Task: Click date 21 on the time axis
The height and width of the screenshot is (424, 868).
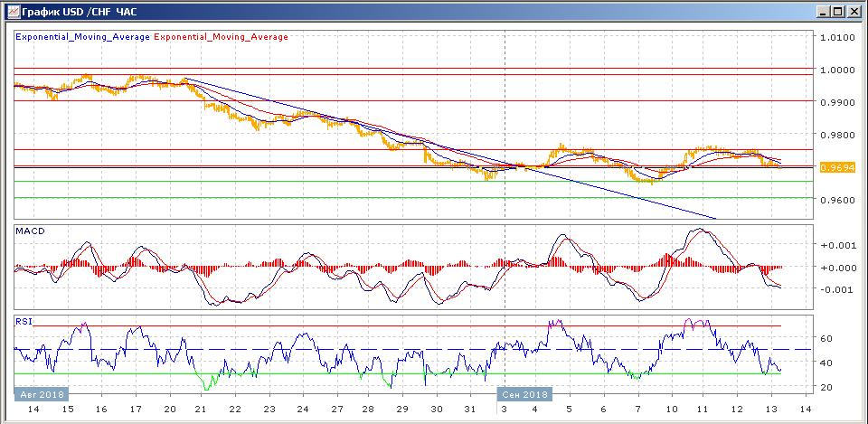Action: pos(200,410)
